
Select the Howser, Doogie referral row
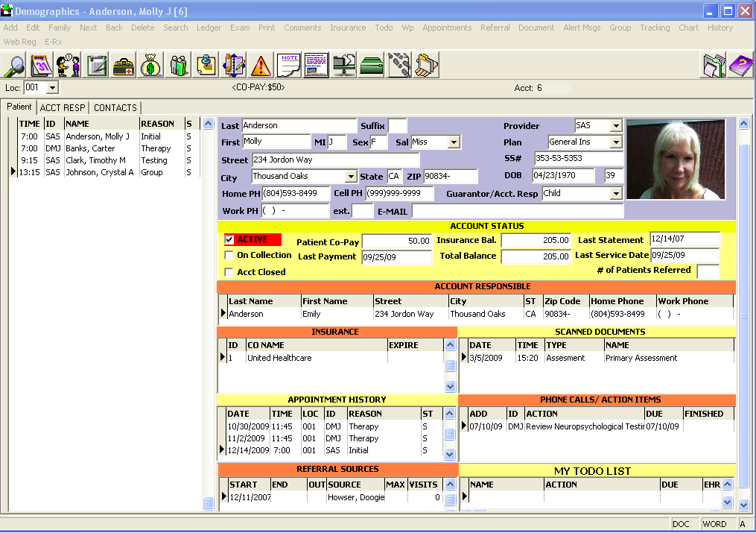tap(335, 497)
